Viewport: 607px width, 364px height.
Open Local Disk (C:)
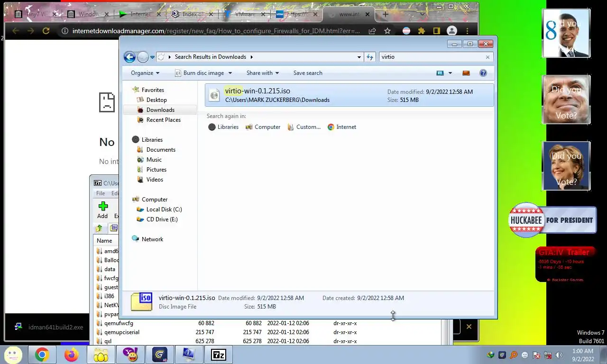pyautogui.click(x=164, y=209)
